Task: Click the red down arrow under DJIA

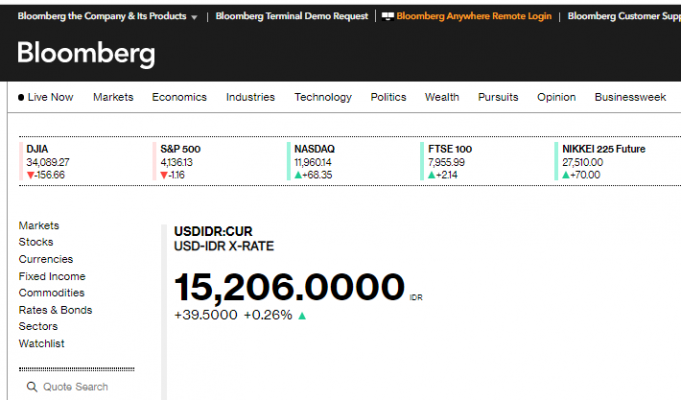Action: [31, 175]
